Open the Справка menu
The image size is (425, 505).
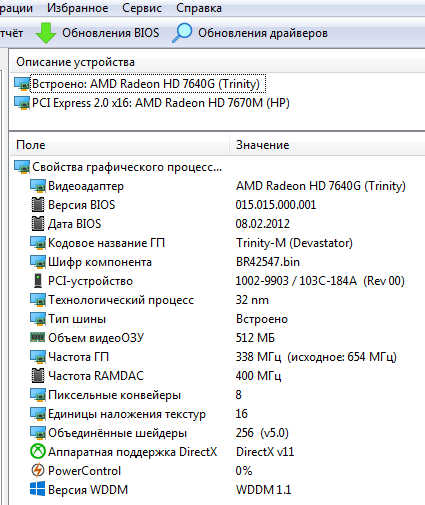tap(199, 8)
